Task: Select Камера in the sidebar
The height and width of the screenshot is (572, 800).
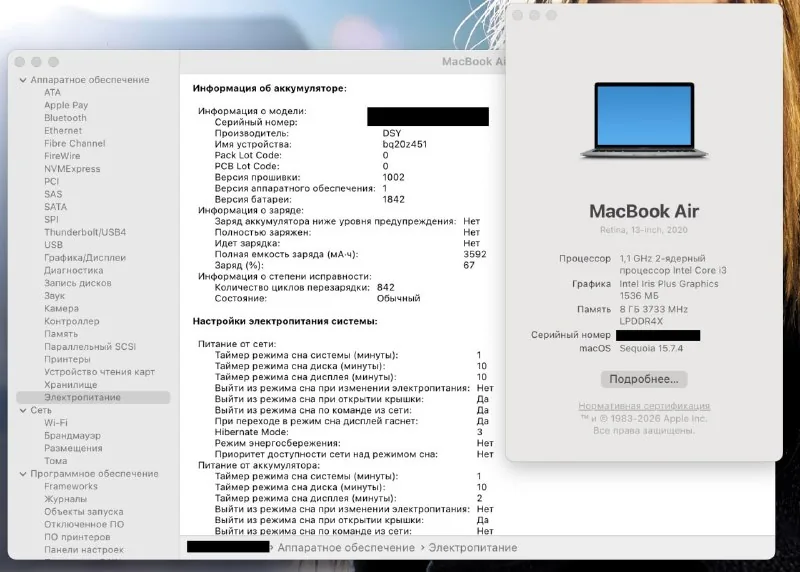Action: (61, 309)
